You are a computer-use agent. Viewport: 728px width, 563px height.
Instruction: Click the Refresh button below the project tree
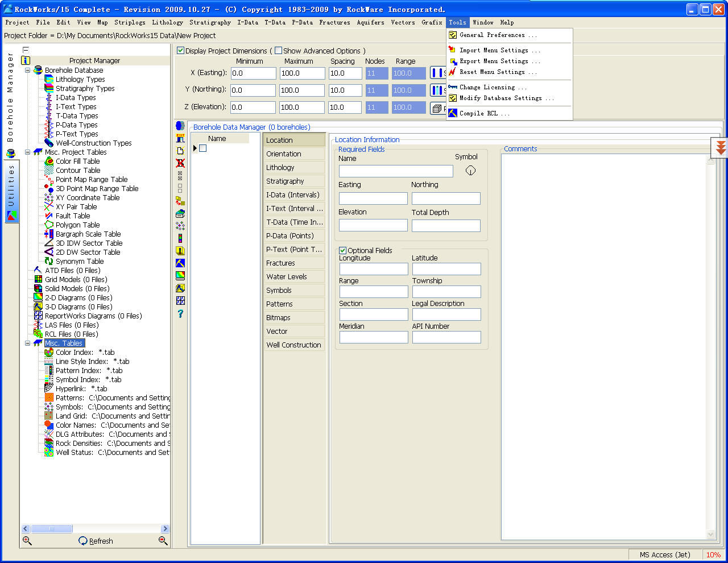tap(96, 541)
